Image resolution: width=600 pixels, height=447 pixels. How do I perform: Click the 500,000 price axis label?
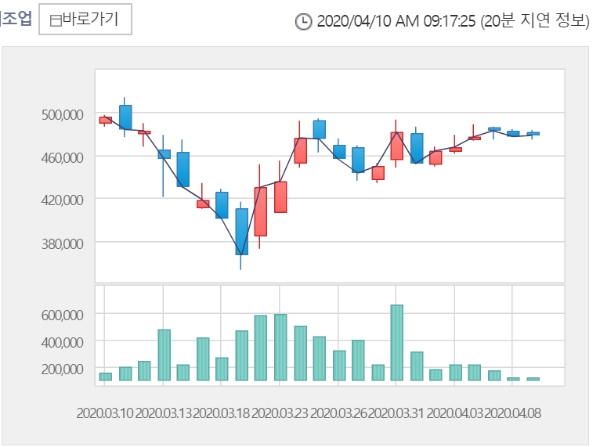pos(62,114)
